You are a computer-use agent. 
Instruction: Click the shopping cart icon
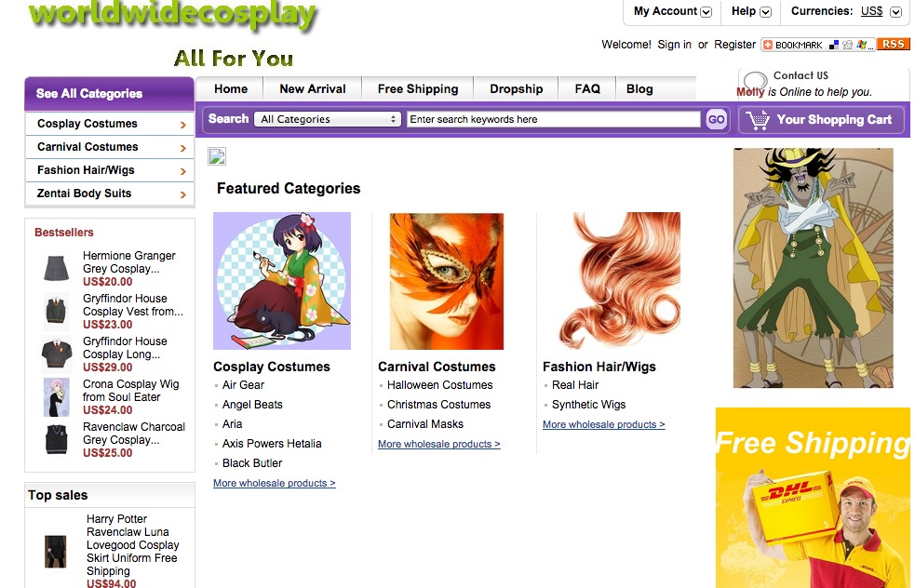click(759, 120)
